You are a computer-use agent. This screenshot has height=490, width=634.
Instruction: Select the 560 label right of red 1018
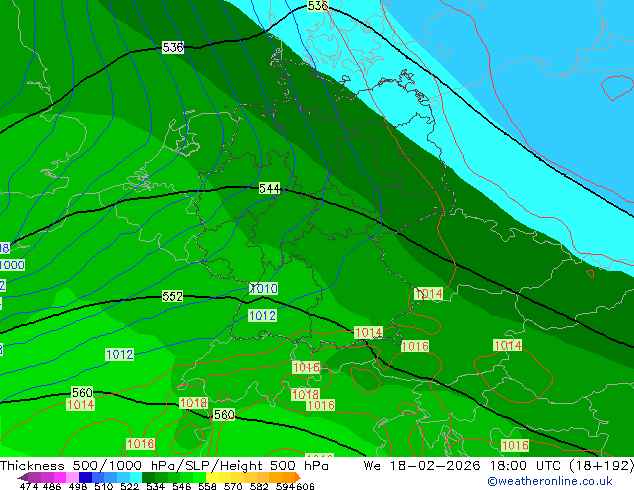tap(224, 415)
